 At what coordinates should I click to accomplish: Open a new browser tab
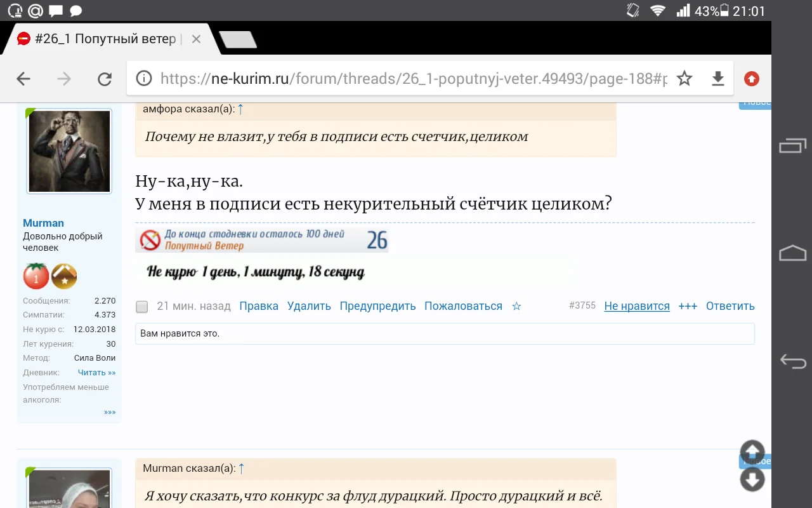pos(238,38)
